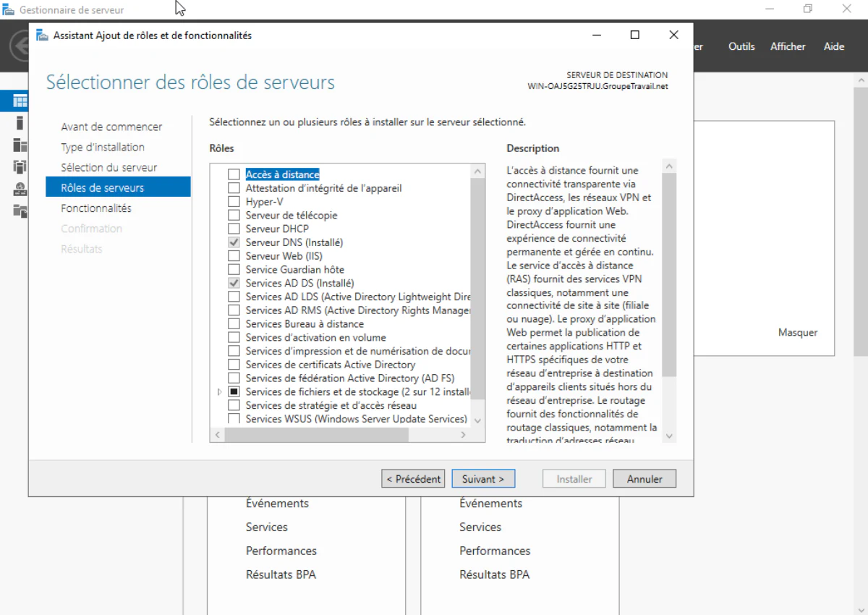Check Services d'activation en volume
This screenshot has height=615, width=868.
point(234,337)
